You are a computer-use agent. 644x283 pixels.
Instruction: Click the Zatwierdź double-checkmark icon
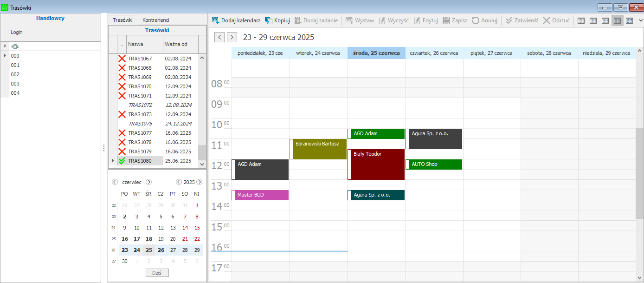(509, 20)
